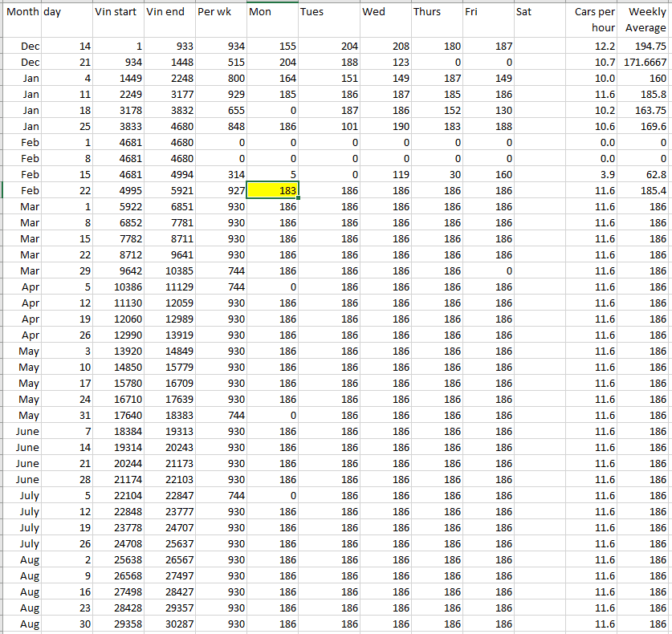The width and height of the screenshot is (672, 634).
Task: Select the Vin start cell containing 10386
Action: coord(118,287)
